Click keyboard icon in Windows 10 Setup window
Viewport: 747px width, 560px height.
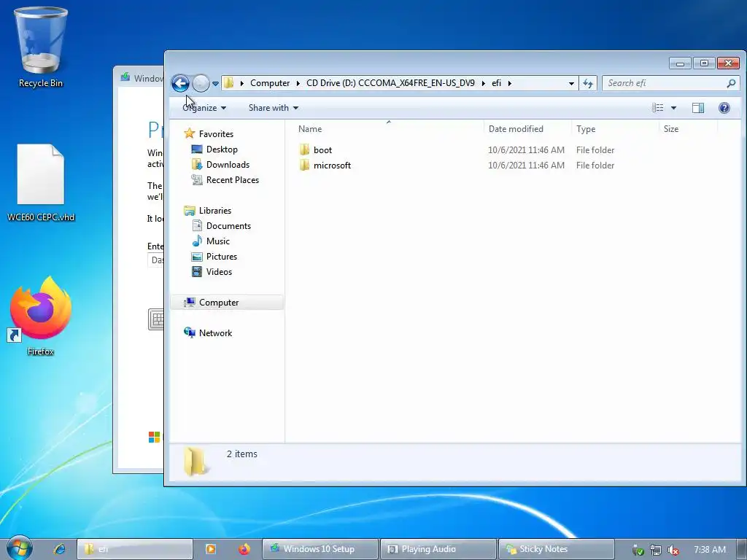(x=156, y=319)
